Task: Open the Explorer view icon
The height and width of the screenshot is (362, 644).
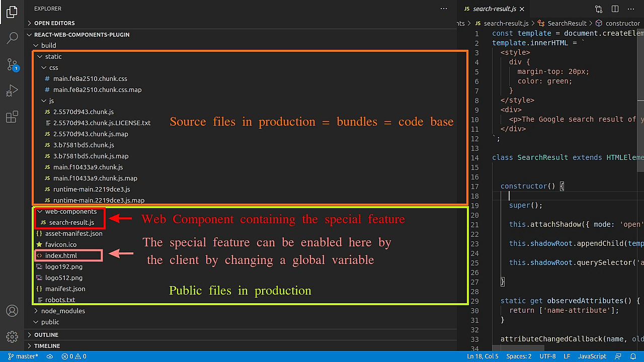Action: click(12, 12)
